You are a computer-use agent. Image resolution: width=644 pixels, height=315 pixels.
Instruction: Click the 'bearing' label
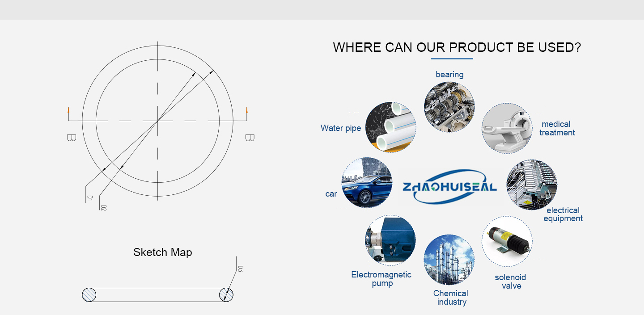coord(449,75)
